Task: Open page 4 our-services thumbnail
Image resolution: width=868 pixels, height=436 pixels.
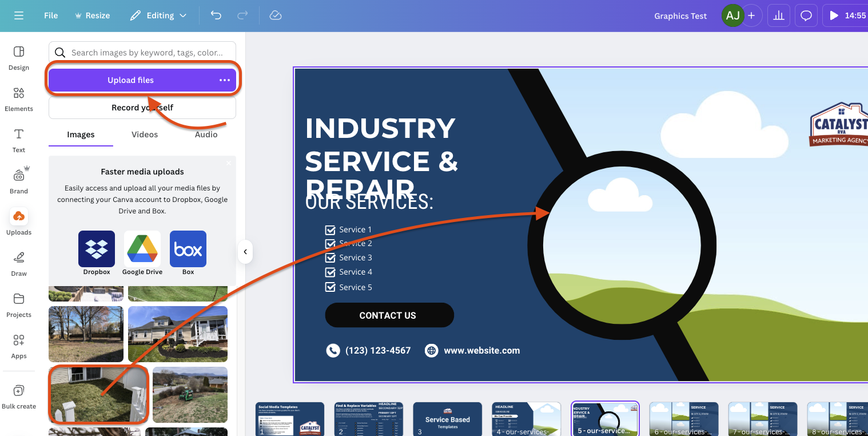Action: pyautogui.click(x=526, y=419)
